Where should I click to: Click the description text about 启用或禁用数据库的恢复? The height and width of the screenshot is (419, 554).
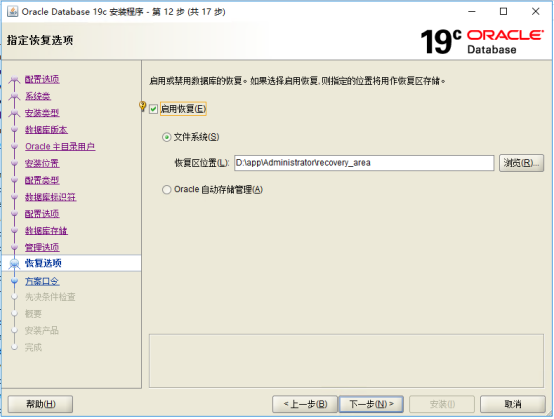point(297,81)
